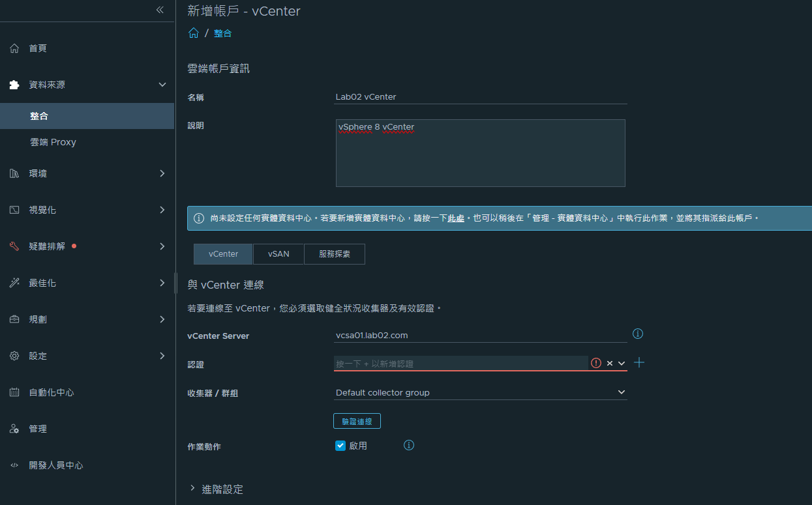The height and width of the screenshot is (505, 812).
Task: Expand the 疑難排解 menu chevron
Action: click(162, 246)
